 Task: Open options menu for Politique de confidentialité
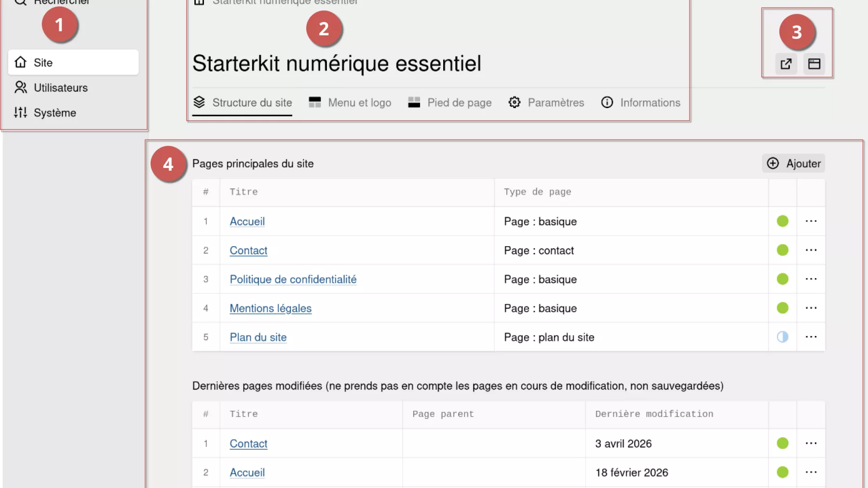pos(811,279)
